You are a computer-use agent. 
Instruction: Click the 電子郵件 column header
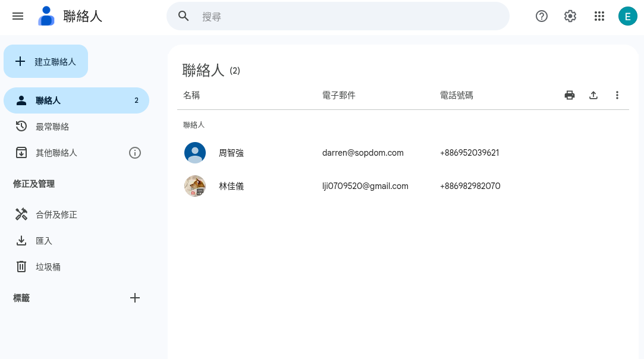tap(339, 95)
